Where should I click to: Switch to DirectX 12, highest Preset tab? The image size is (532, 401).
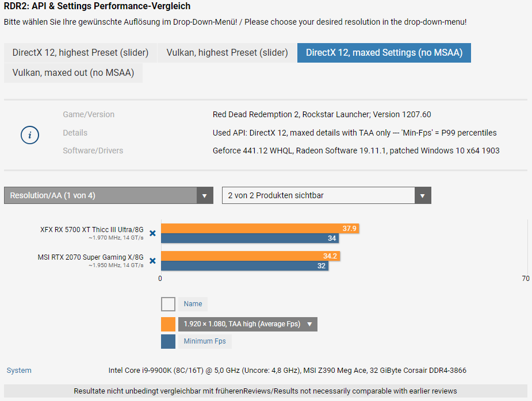coord(81,53)
